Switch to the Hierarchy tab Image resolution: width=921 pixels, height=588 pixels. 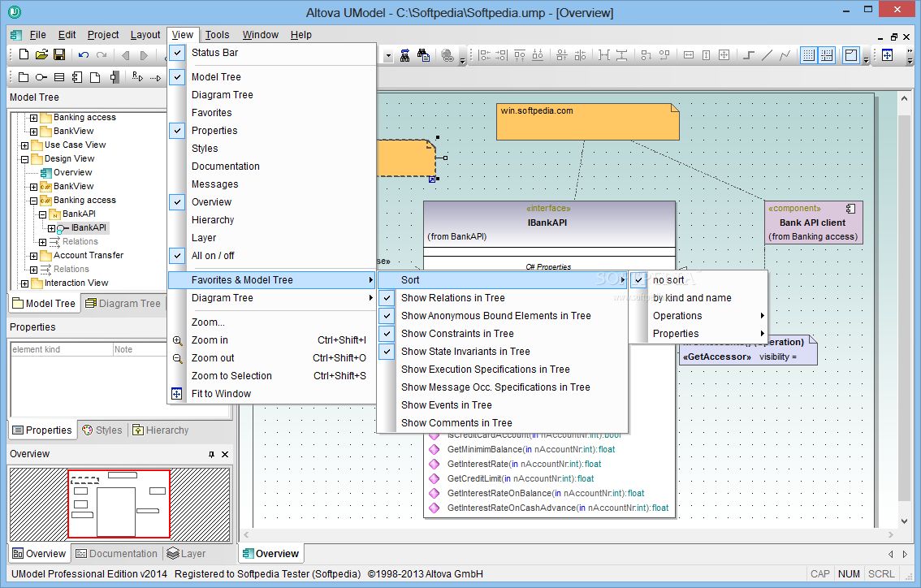[160, 430]
